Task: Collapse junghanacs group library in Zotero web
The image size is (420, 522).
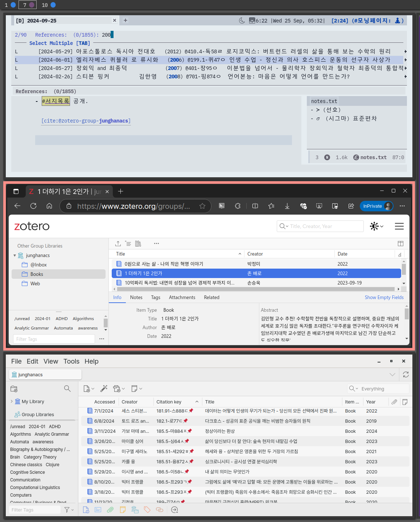Action: [15, 256]
